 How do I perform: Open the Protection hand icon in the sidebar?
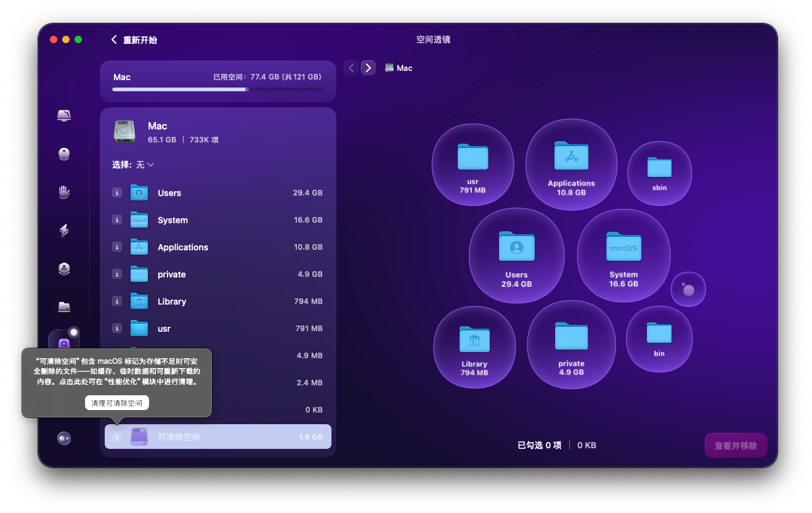(64, 192)
